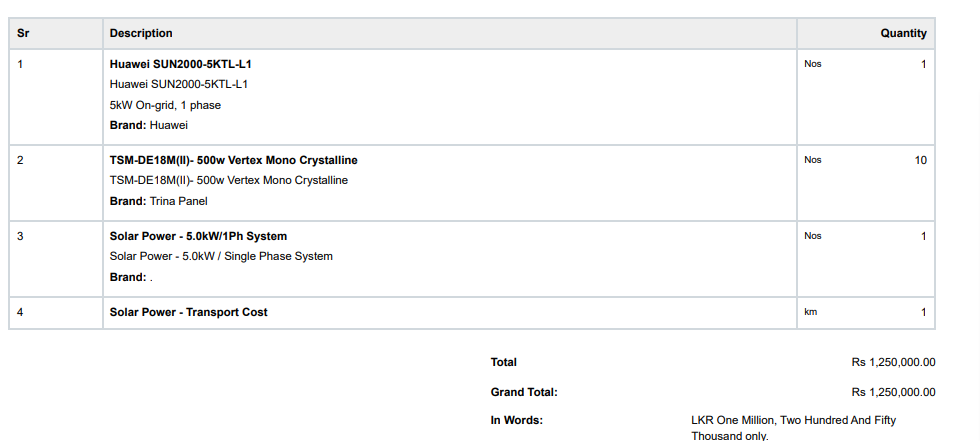Click the Brand: Trina Panel line
980x441 pixels.
click(159, 201)
